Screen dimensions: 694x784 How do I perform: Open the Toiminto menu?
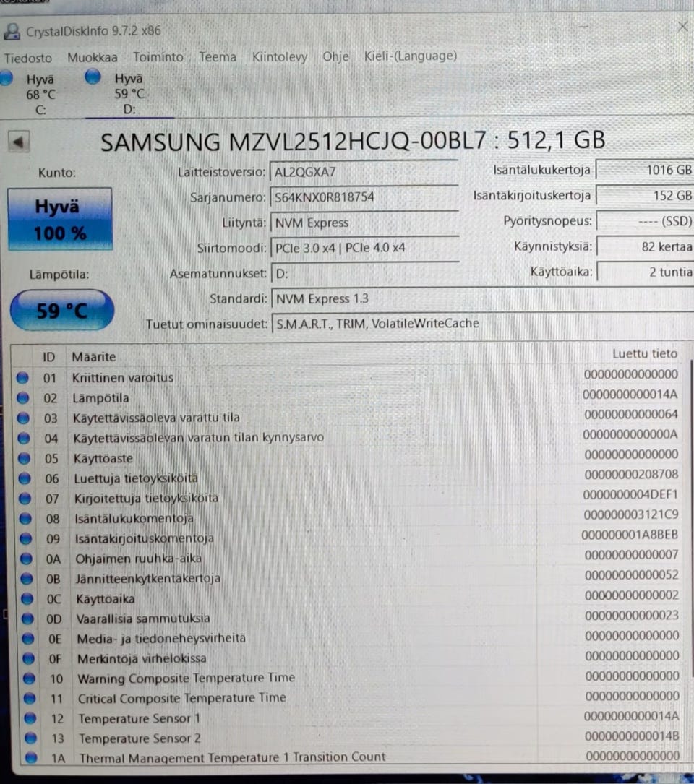(x=158, y=57)
